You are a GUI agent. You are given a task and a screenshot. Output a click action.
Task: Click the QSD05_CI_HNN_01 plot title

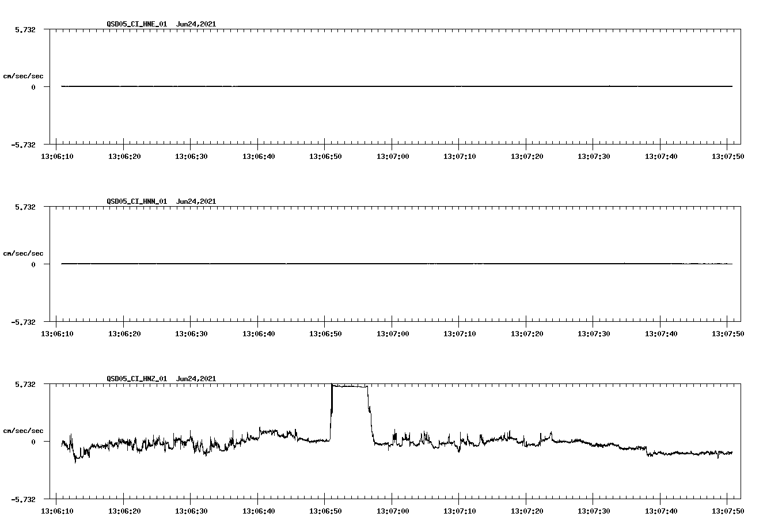coord(161,202)
